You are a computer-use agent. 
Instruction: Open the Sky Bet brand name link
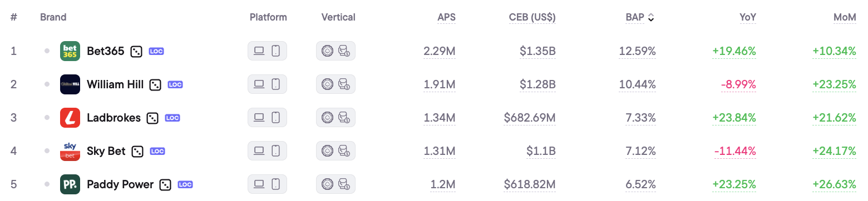[106, 151]
